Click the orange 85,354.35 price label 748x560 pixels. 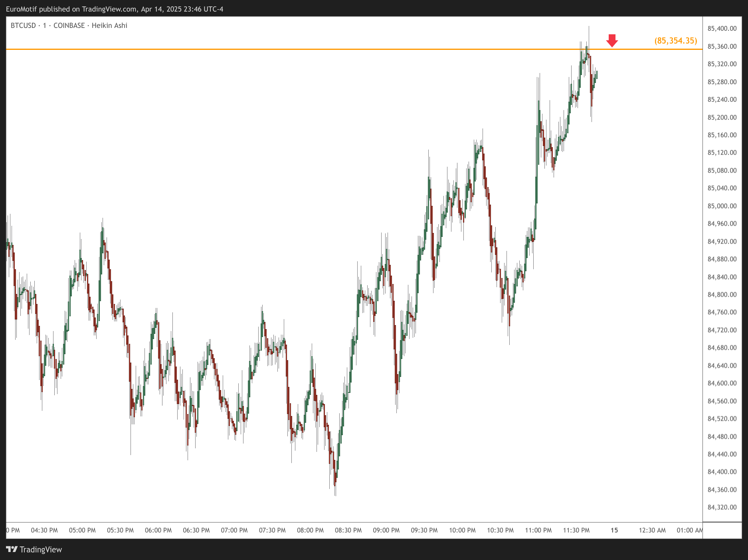coord(675,41)
